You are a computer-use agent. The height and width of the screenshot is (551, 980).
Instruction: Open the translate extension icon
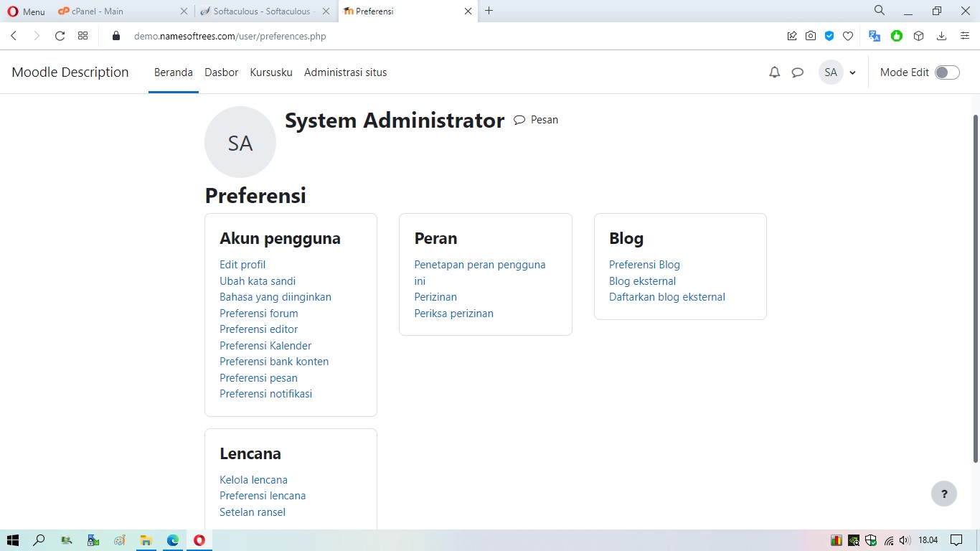tap(875, 36)
